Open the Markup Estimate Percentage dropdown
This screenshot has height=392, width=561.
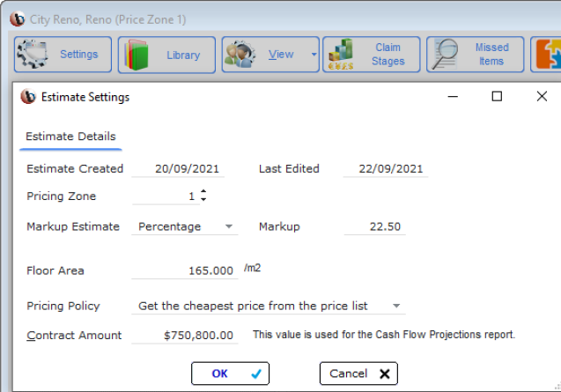[185, 226]
